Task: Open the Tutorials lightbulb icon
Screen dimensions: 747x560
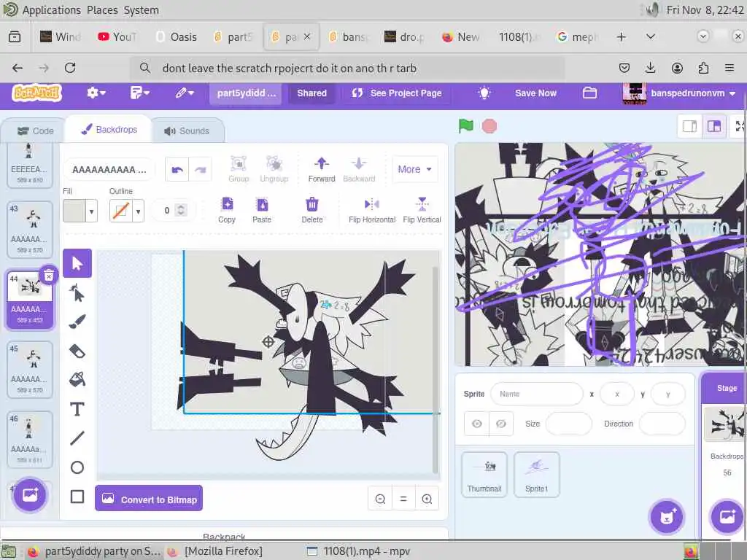Action: 484,93
